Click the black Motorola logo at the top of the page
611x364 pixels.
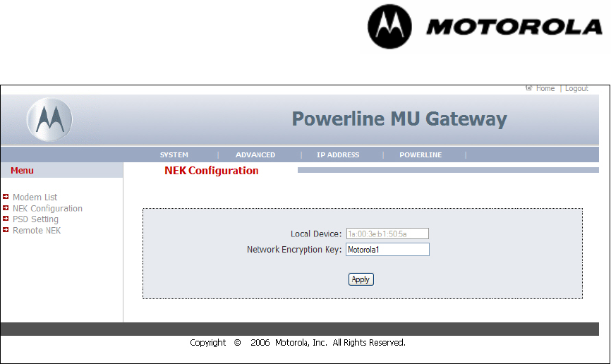point(389,27)
